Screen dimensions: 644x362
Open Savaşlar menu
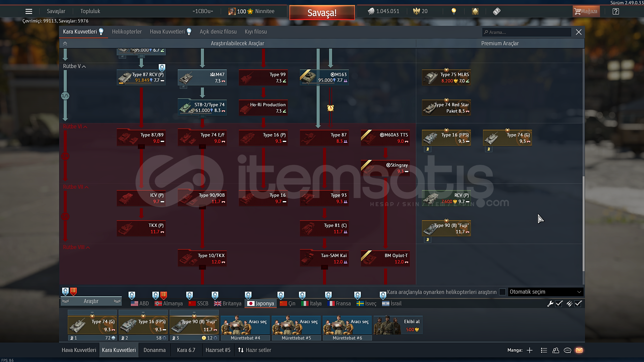pyautogui.click(x=56, y=11)
